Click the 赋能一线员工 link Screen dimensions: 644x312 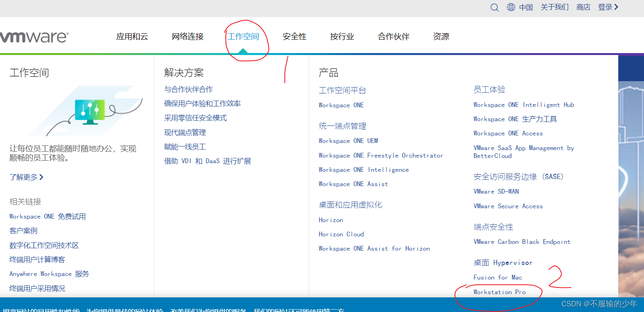coord(185,147)
